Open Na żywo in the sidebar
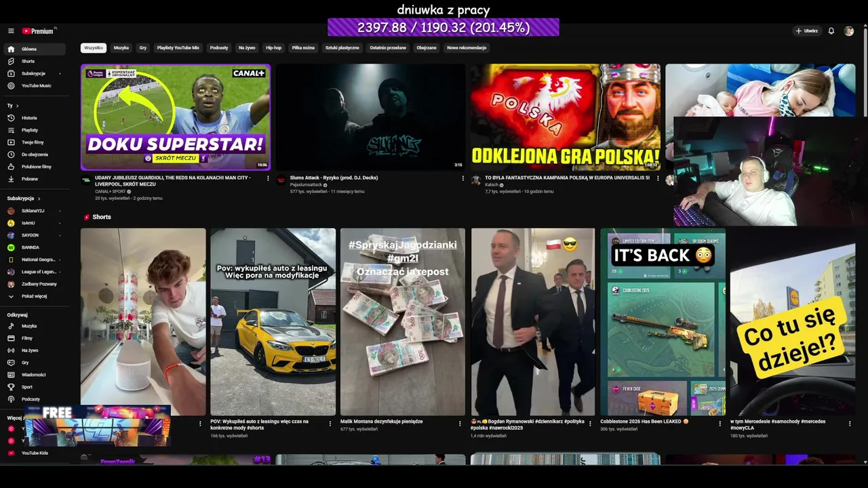The height and width of the screenshot is (488, 868). tap(34, 350)
